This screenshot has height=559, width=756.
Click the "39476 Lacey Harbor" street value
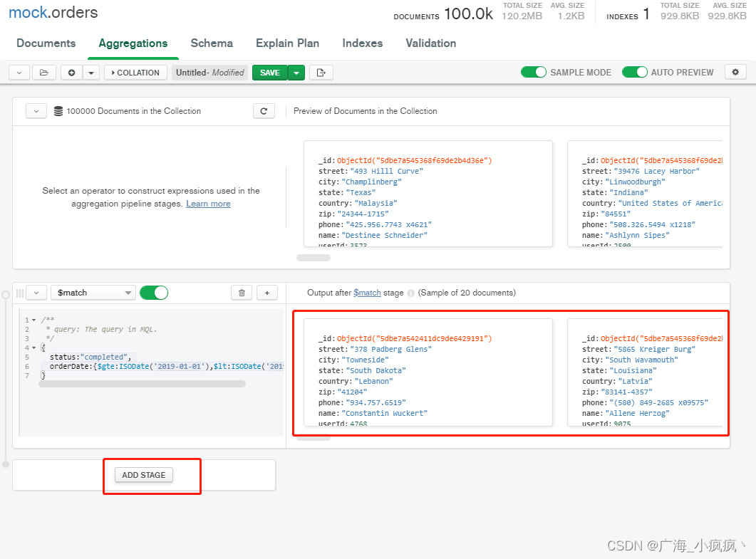[x=657, y=171]
